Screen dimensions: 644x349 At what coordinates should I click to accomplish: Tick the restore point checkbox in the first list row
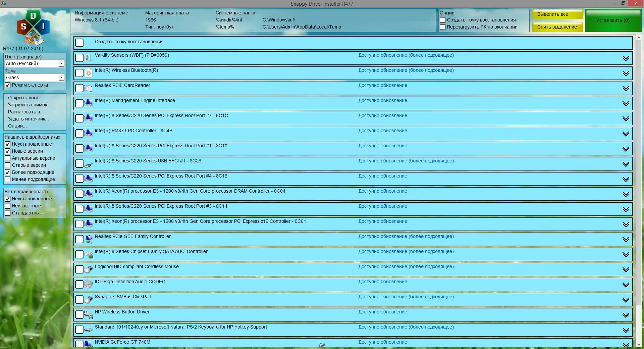coord(79,43)
